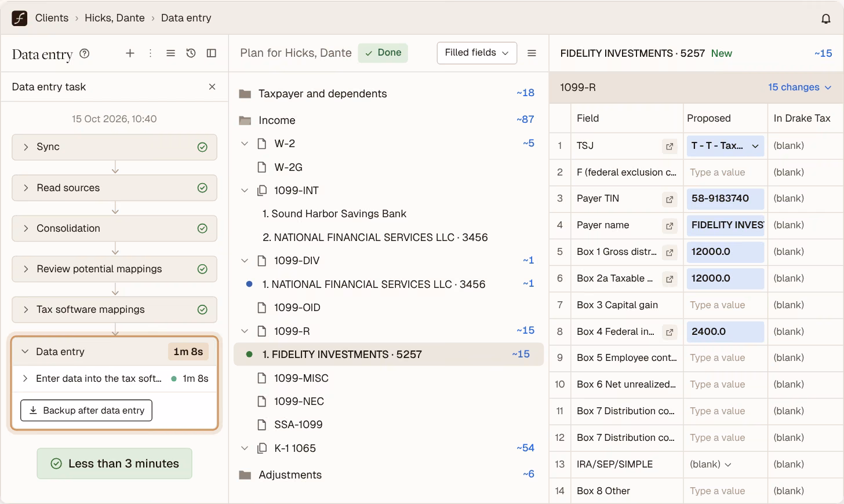Select Sound Harbor Savings Bank entry
844x504 pixels.
[x=334, y=214]
